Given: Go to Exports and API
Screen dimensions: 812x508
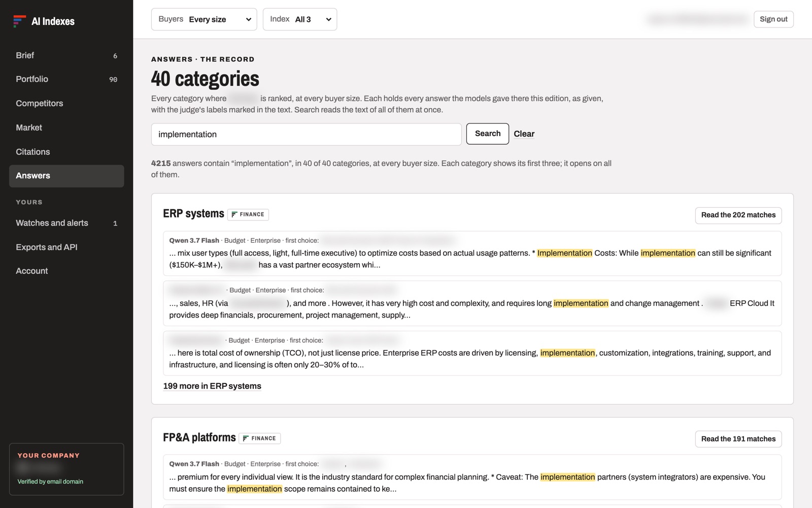Looking at the screenshot, I should [x=66, y=247].
